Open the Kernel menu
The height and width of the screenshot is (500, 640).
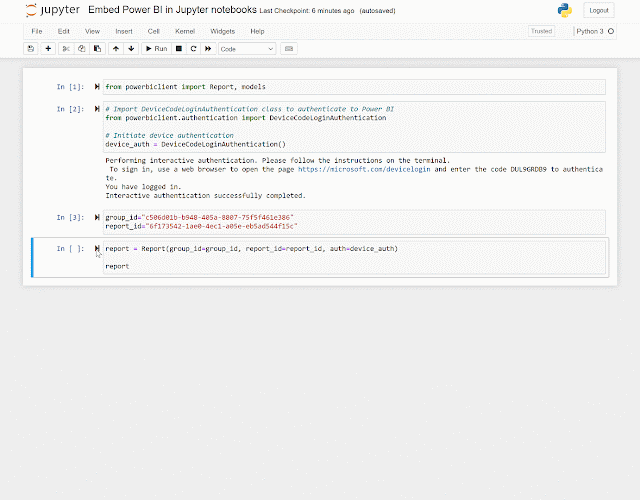(185, 31)
